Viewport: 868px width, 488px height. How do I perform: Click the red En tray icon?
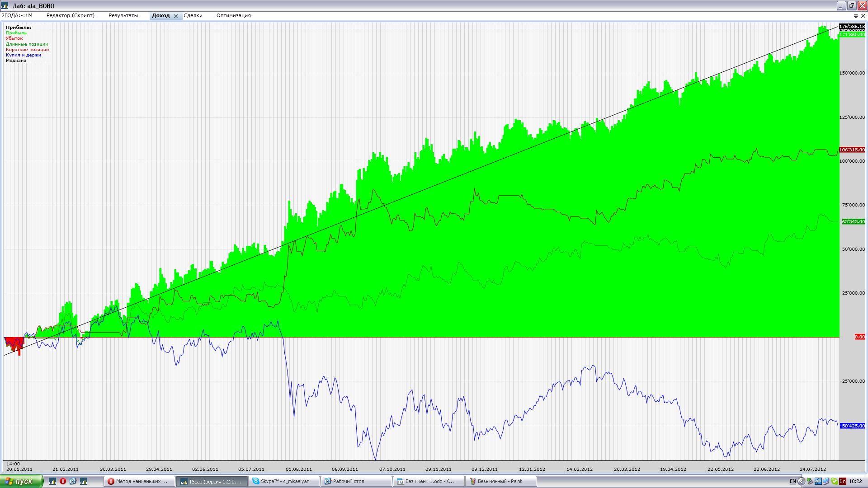(x=842, y=481)
